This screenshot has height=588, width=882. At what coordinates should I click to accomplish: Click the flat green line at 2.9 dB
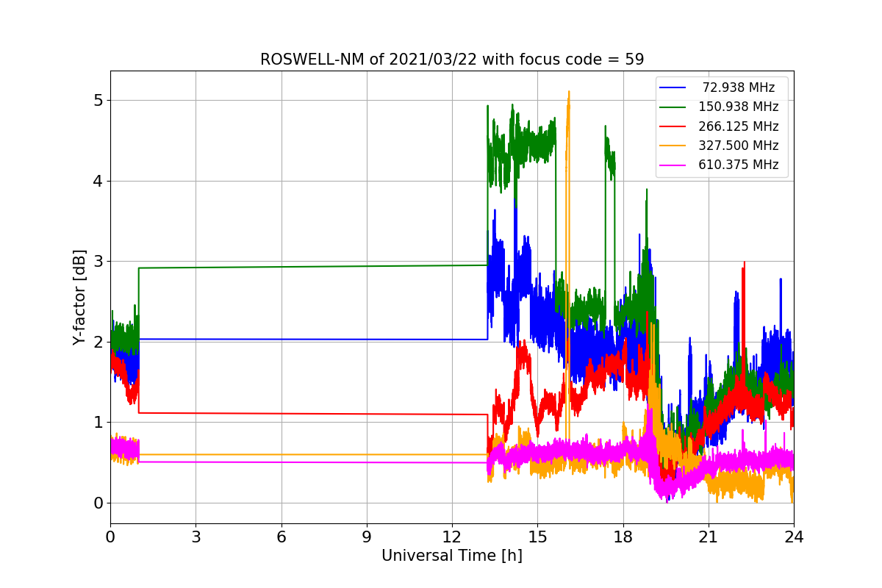pyautogui.click(x=312, y=266)
